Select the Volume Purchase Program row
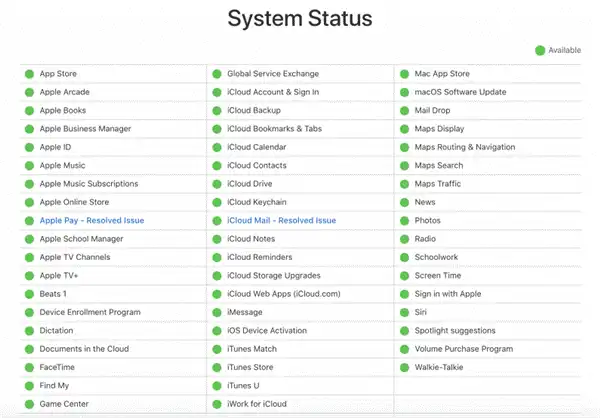 [463, 349]
